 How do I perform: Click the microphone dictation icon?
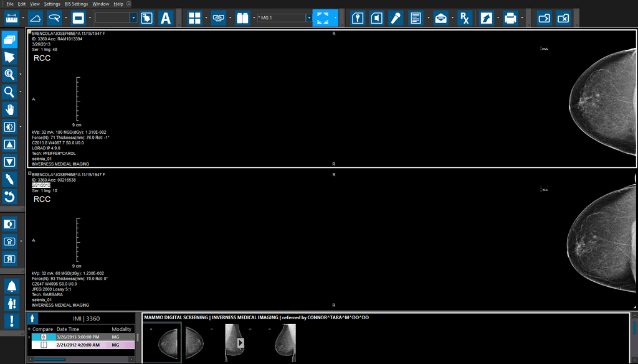pos(396,18)
